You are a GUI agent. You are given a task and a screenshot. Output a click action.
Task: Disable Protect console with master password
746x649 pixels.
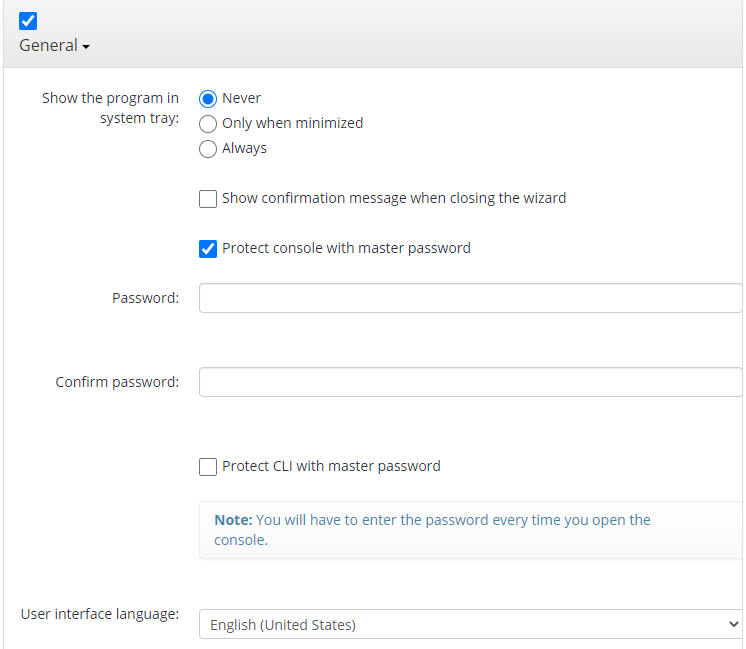point(208,249)
